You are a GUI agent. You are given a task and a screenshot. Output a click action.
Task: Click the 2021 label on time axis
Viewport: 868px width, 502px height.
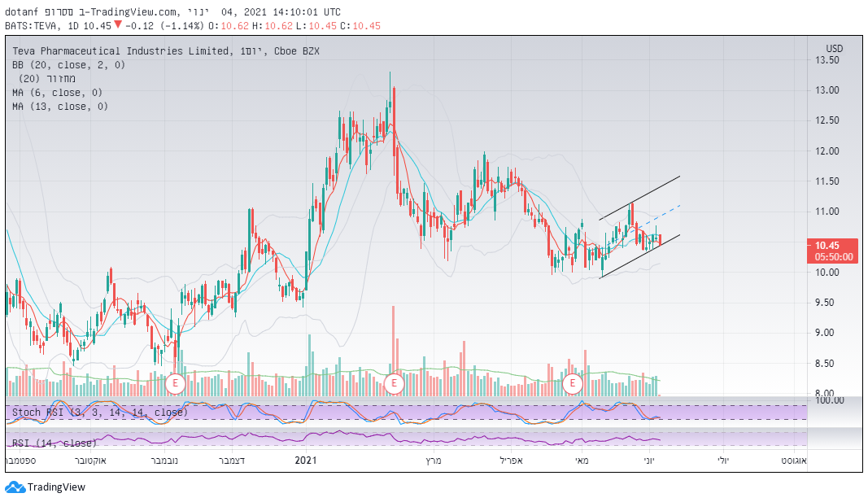(x=306, y=460)
